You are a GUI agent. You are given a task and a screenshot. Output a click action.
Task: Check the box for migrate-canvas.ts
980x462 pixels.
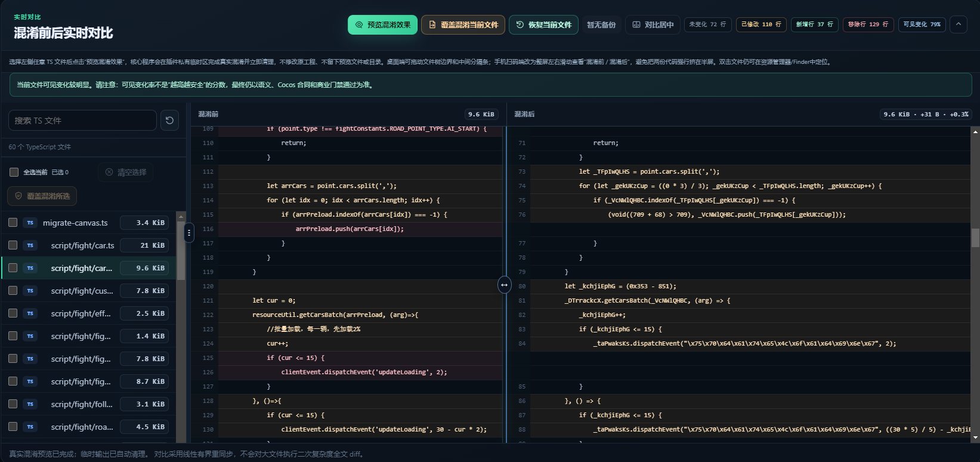pyautogui.click(x=13, y=223)
